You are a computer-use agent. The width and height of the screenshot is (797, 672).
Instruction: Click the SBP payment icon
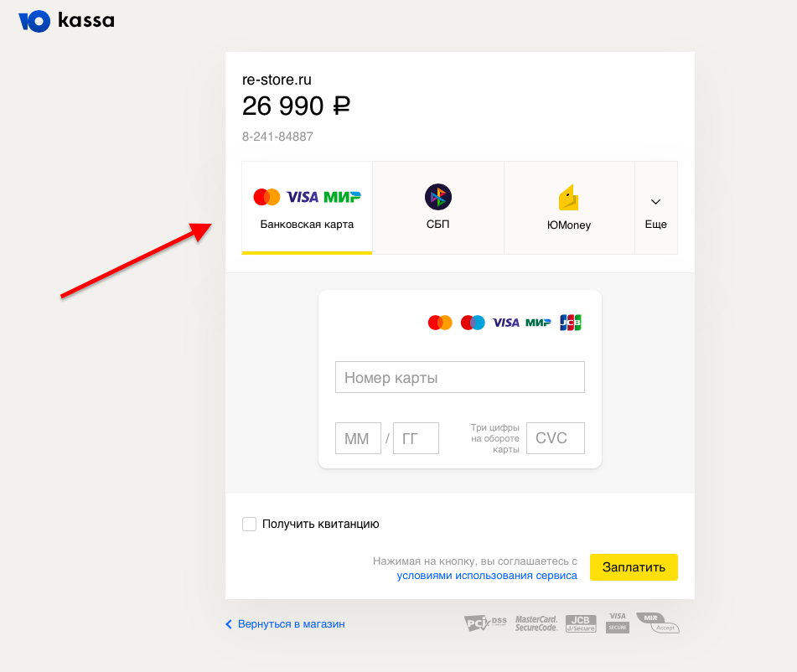(437, 197)
